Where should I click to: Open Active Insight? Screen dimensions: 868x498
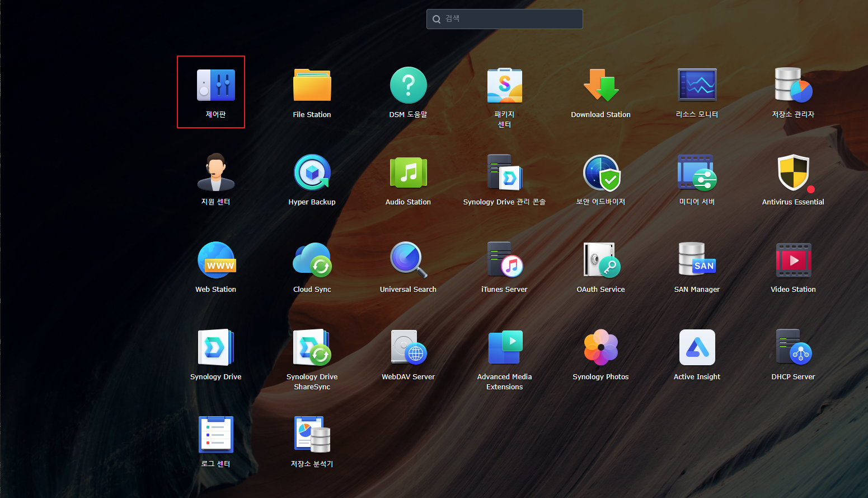click(x=697, y=347)
